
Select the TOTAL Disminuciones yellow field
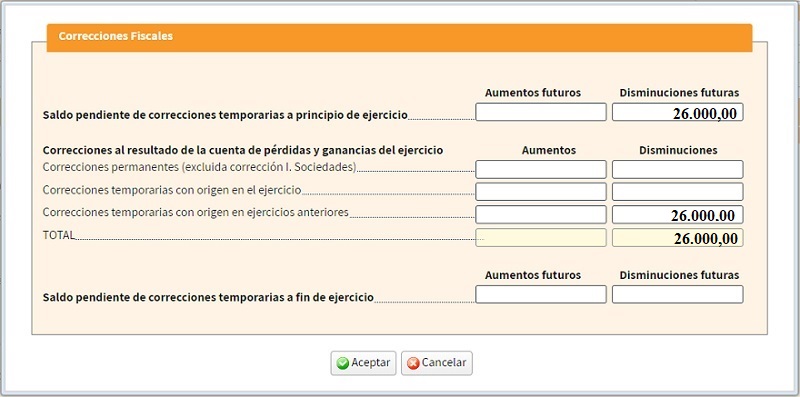678,238
